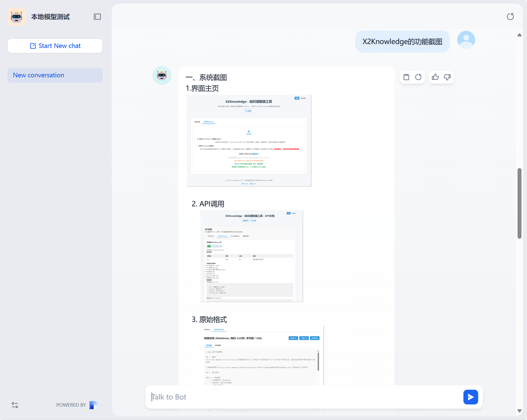527x420 pixels.
Task: Reset conversation via top-right refresh icon
Action: pyautogui.click(x=510, y=16)
